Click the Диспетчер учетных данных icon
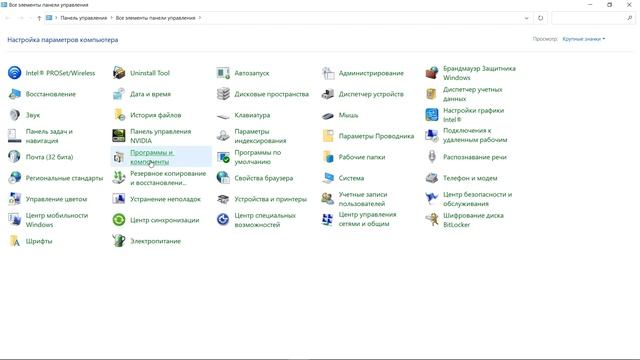The height and width of the screenshot is (360, 640). click(432, 94)
